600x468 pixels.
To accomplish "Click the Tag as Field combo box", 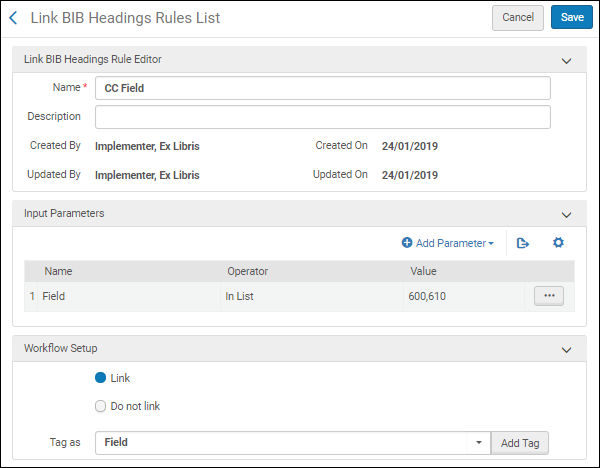I will coord(293,443).
